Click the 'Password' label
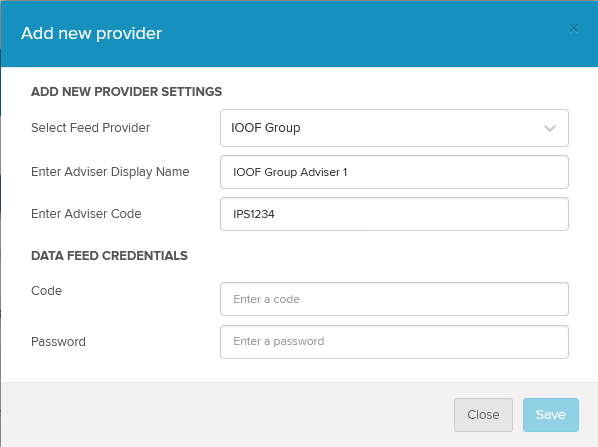 [x=58, y=342]
